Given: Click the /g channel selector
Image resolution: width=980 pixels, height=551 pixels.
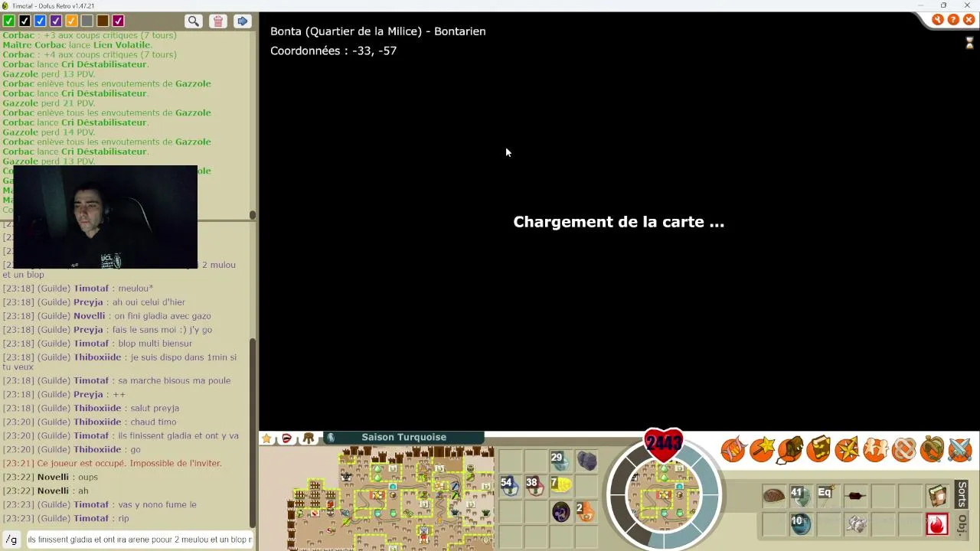Looking at the screenshot, I should (x=11, y=540).
